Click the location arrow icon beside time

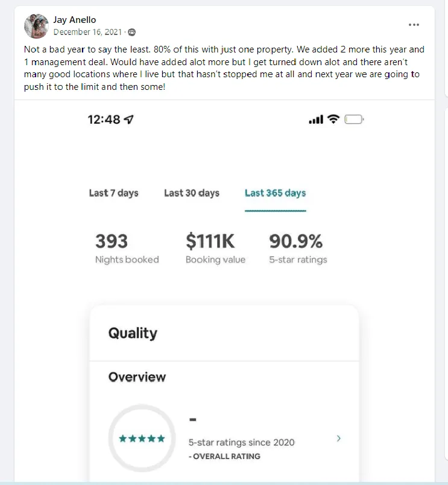pos(128,119)
